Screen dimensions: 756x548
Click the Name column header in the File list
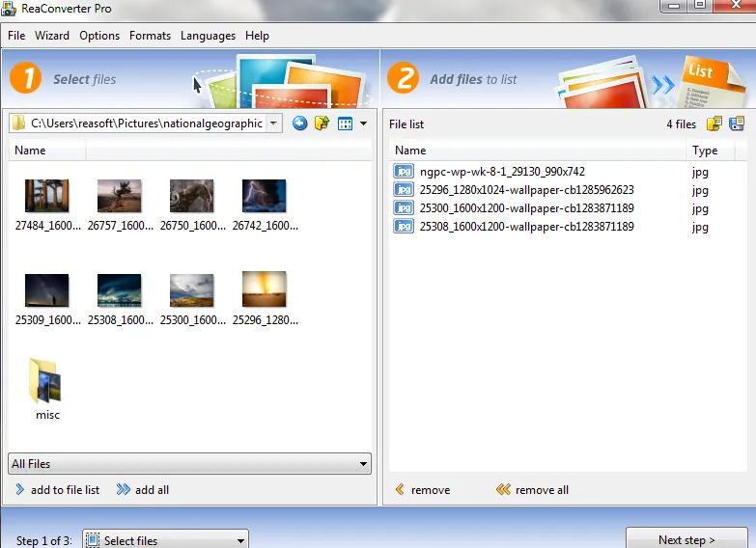coord(537,151)
